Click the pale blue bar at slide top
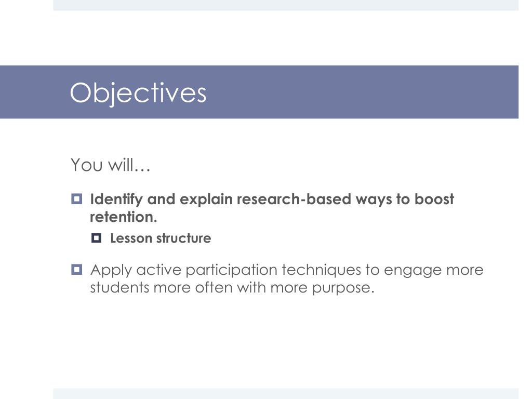The height and width of the screenshot is (399, 532). point(286,5)
